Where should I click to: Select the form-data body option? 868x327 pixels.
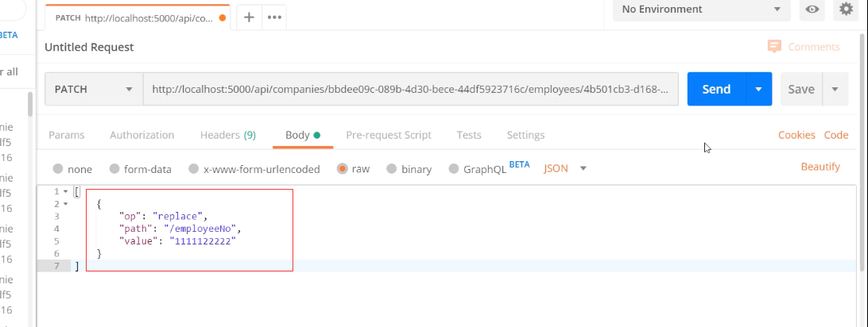pos(114,169)
